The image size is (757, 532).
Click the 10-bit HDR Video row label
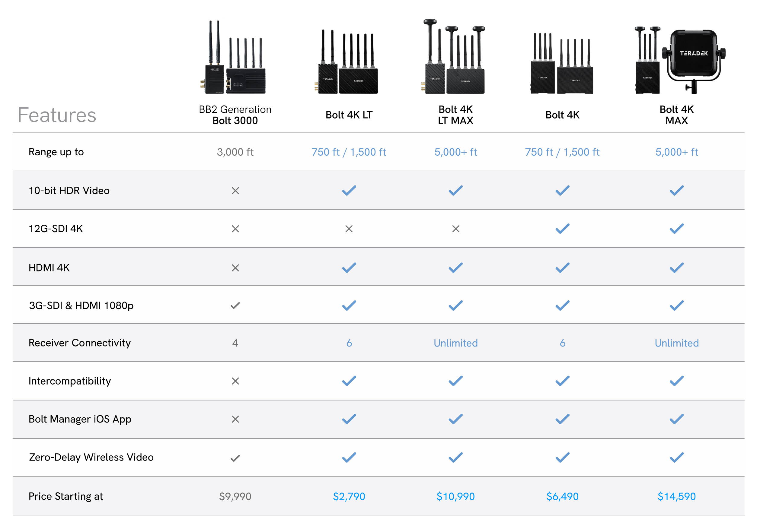(69, 190)
